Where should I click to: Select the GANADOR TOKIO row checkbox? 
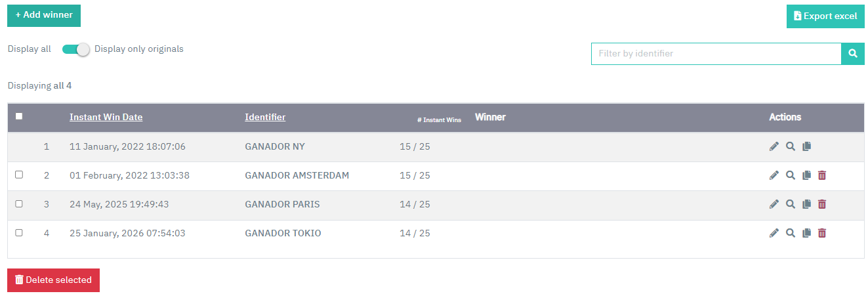pos(19,232)
